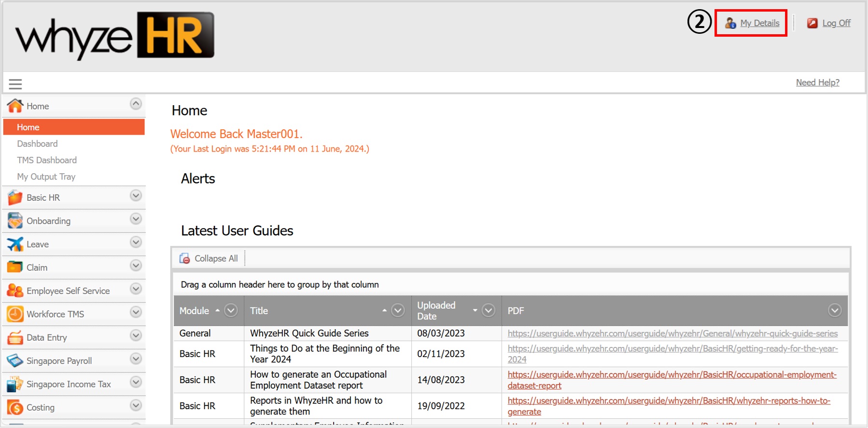
Task: Click the Log Off link
Action: [836, 23]
